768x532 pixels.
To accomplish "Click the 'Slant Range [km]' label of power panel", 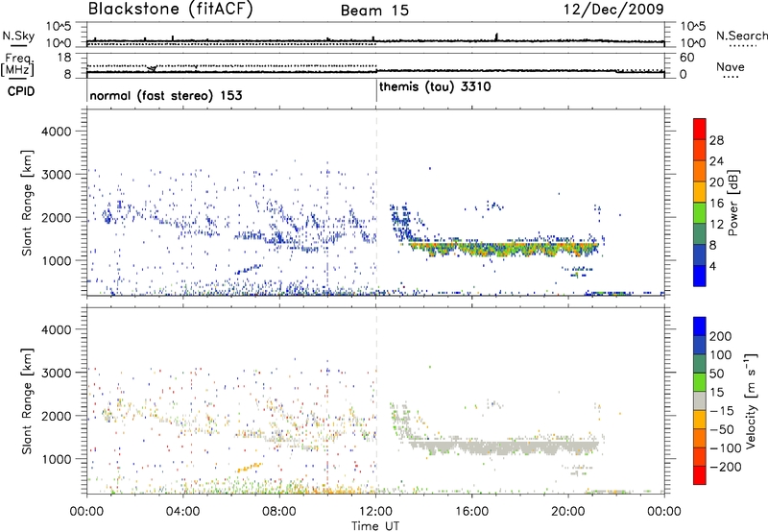I will click(27, 203).
